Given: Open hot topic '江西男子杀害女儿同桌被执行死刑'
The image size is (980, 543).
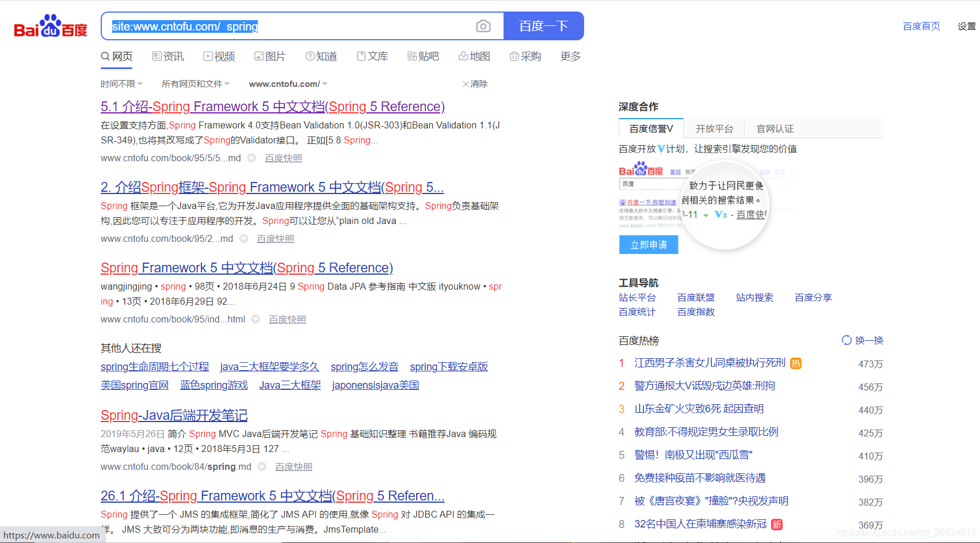Looking at the screenshot, I should (x=710, y=363).
